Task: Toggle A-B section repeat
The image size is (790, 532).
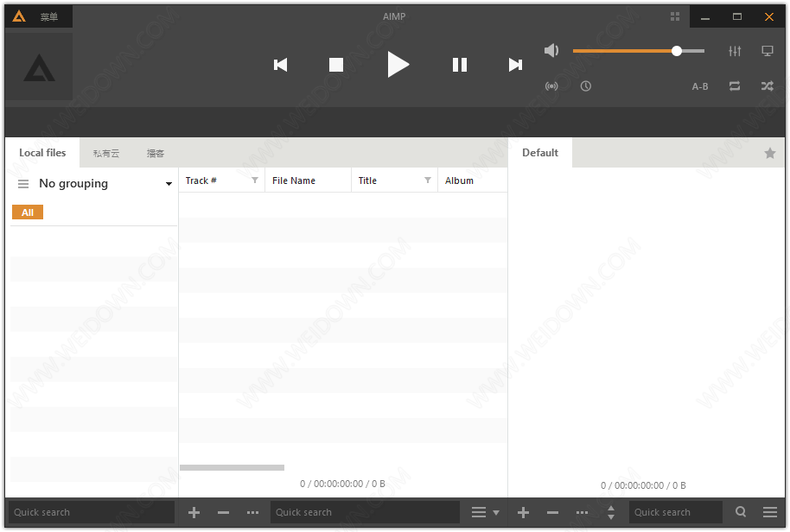Action: point(700,86)
